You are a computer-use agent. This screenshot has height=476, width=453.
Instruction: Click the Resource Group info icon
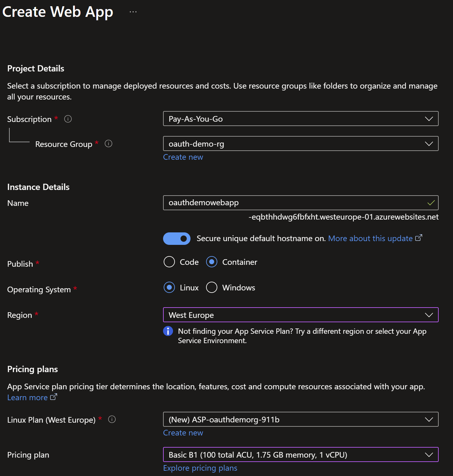(x=108, y=143)
